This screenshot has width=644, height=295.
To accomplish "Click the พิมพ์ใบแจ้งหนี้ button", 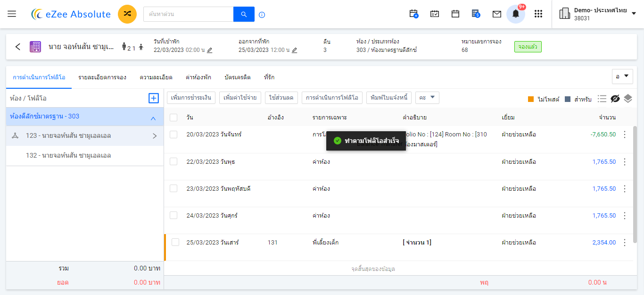I will coord(389,98).
